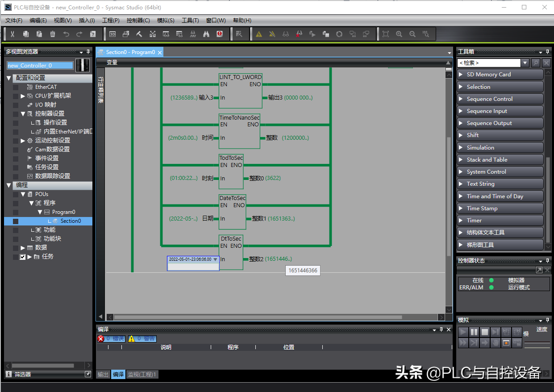Click the 0 警告 warnings filter button

coord(142,339)
